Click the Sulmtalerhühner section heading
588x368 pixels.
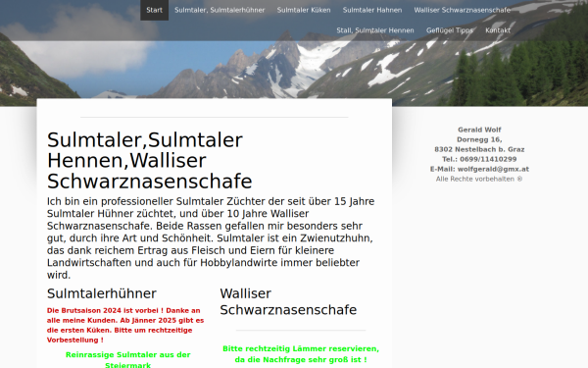pos(102,293)
